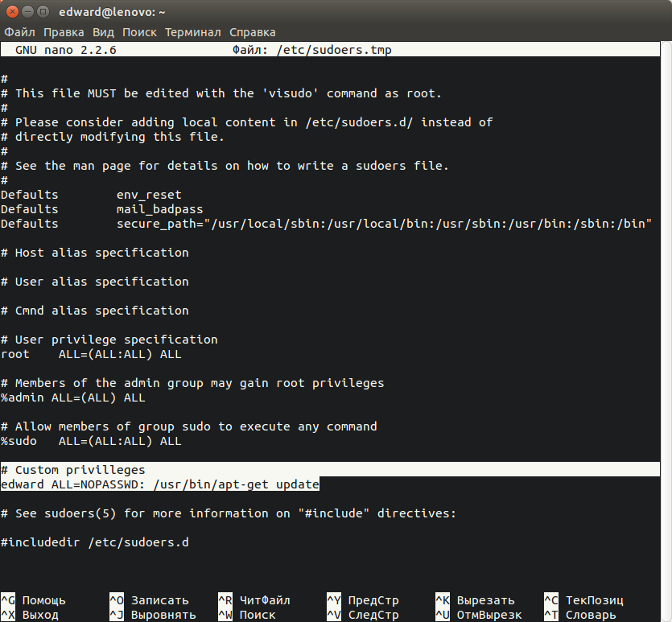The height and width of the screenshot is (622, 672).
Task: Click the ^C ТекПозиц shortcut
Action: 583,600
